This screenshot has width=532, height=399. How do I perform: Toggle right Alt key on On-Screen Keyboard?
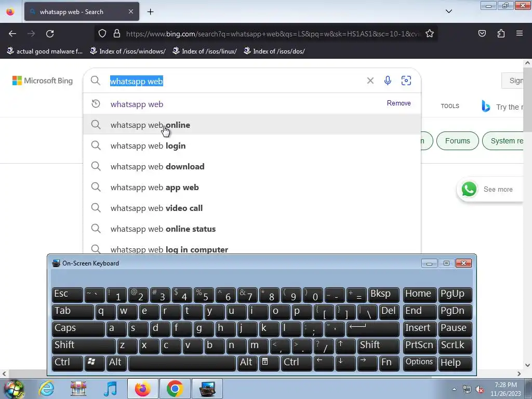(247, 363)
